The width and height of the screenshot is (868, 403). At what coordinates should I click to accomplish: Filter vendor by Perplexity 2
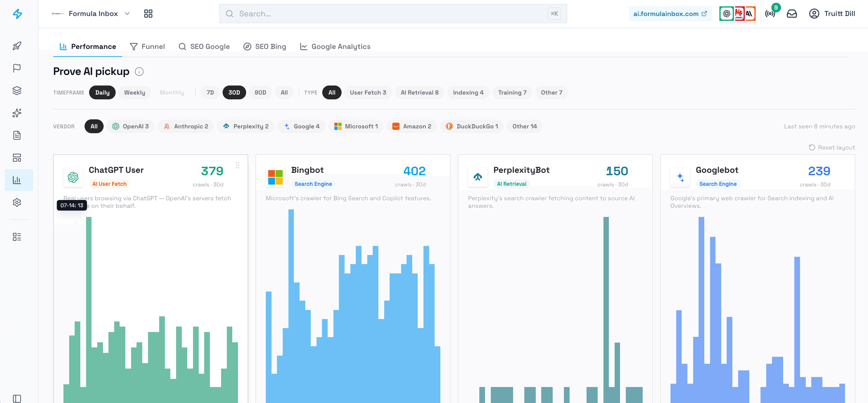(x=246, y=126)
